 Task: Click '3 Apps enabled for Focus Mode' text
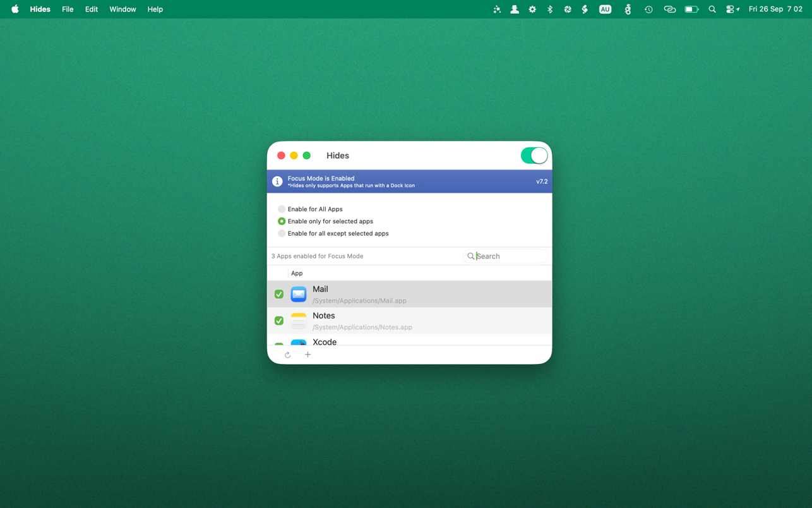(317, 256)
